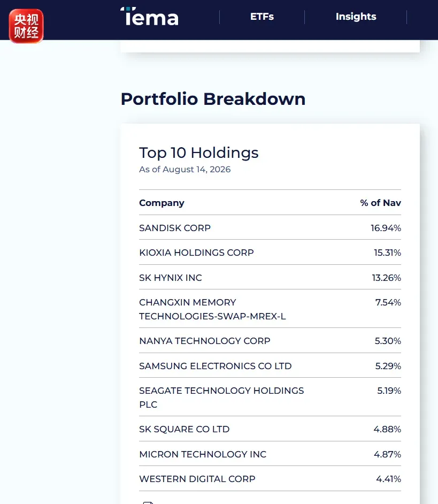The image size is (438, 504).
Task: Select the SANDISK CORP holding row
Action: point(270,227)
